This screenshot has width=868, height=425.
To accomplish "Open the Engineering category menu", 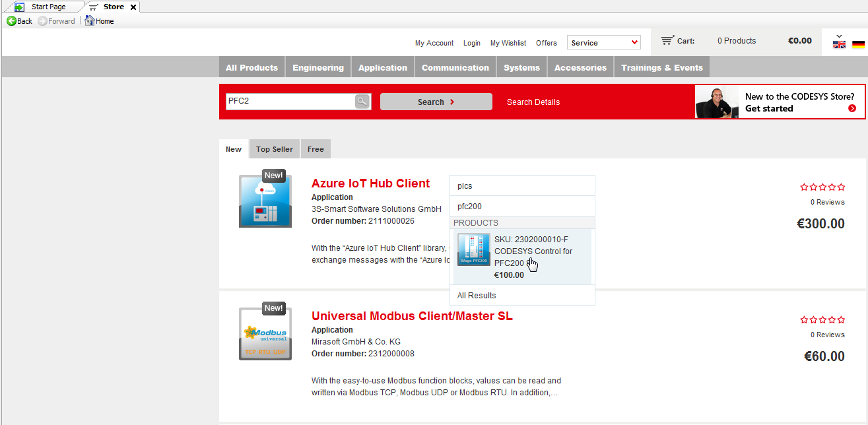I will (x=318, y=67).
